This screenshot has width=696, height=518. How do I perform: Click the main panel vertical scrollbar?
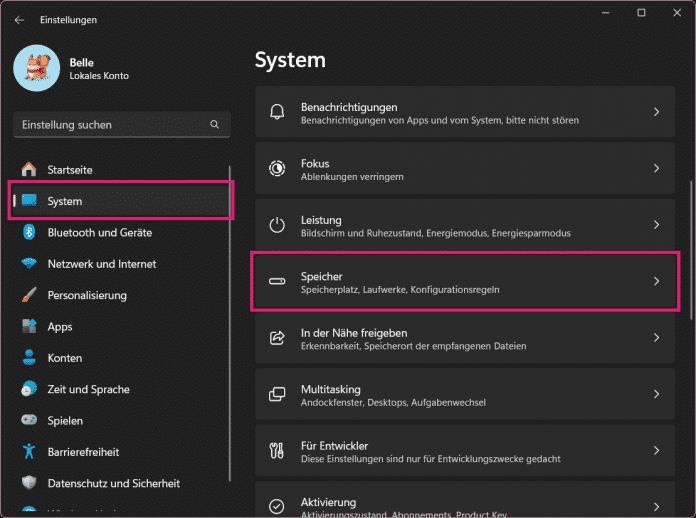click(x=690, y=250)
